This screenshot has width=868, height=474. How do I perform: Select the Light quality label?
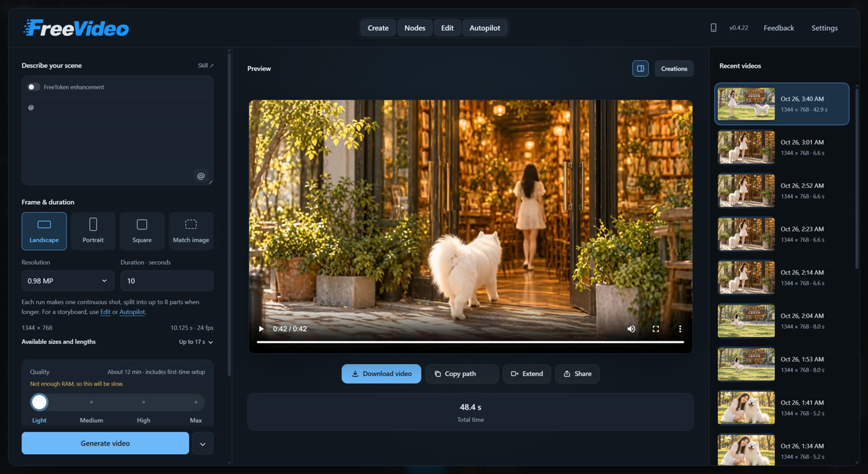(x=39, y=420)
